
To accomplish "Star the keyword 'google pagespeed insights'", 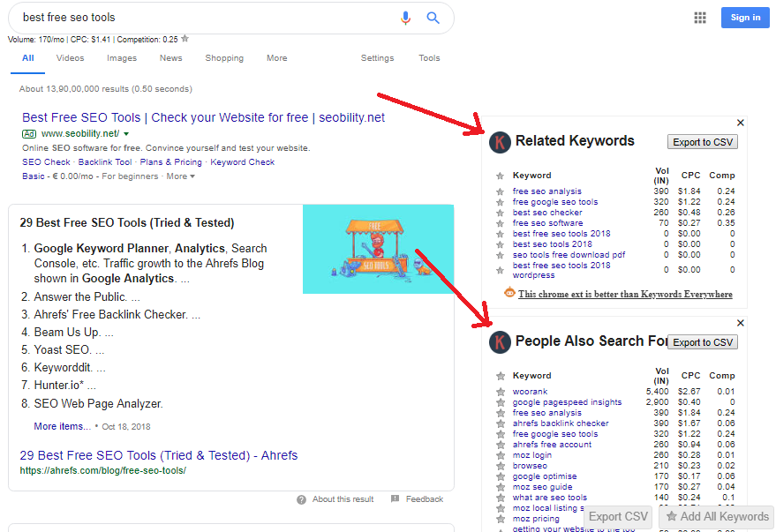I will (x=501, y=402).
